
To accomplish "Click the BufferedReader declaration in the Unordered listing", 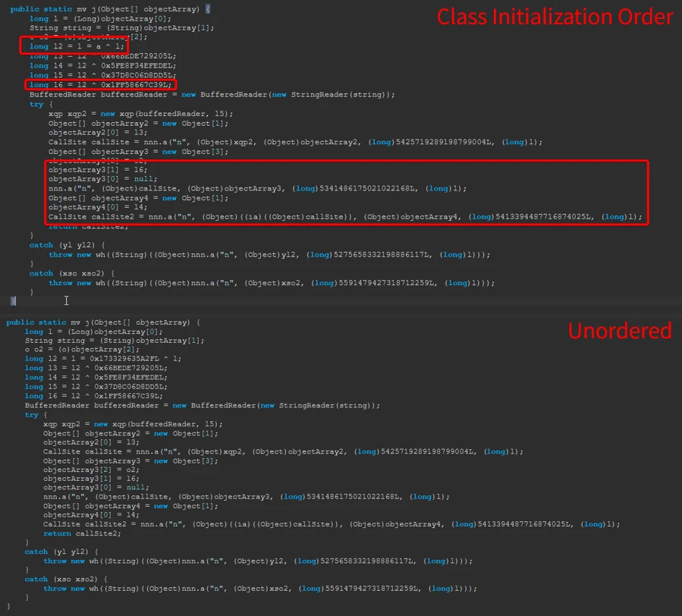I will click(x=203, y=405).
